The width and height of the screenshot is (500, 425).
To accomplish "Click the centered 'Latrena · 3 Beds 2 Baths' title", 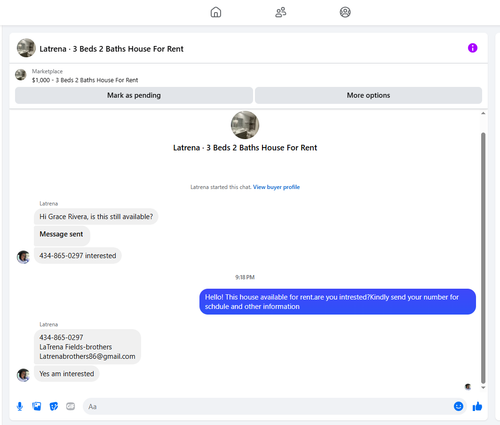I will [x=245, y=148].
